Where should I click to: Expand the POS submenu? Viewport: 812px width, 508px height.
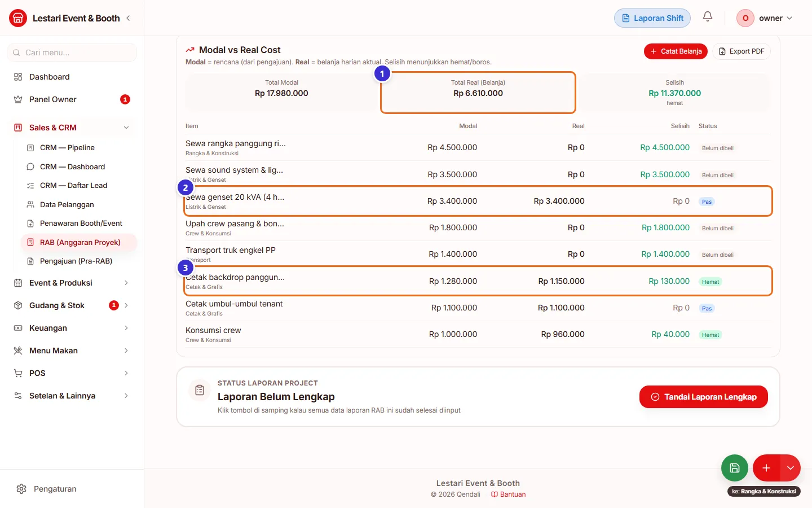126,373
